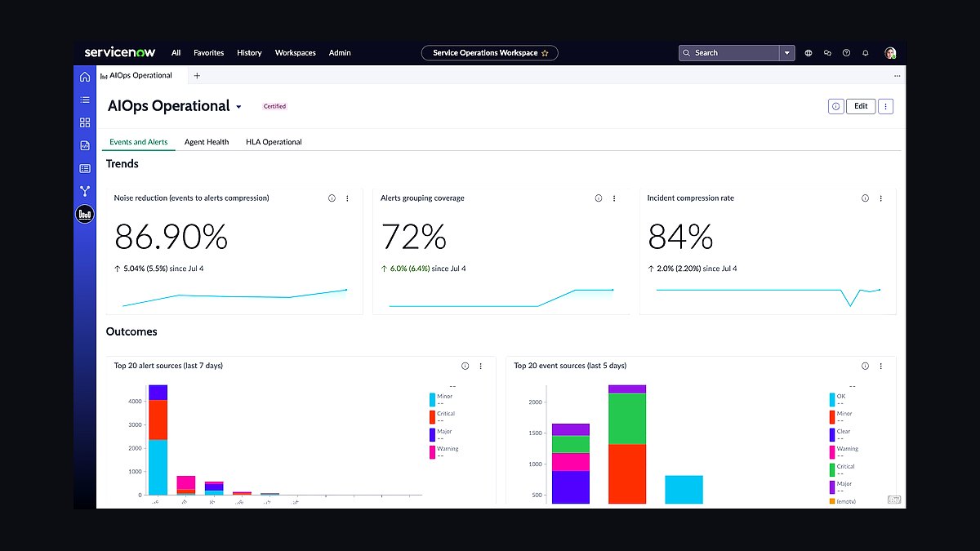Toggle Critical legend swatch in event sources
The image size is (980, 551).
(832, 470)
